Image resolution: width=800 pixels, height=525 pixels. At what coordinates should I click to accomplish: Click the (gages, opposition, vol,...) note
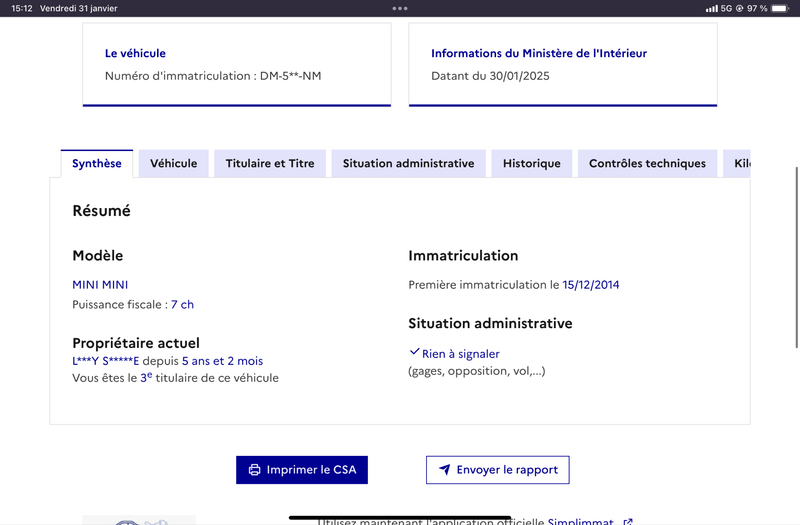[477, 371]
